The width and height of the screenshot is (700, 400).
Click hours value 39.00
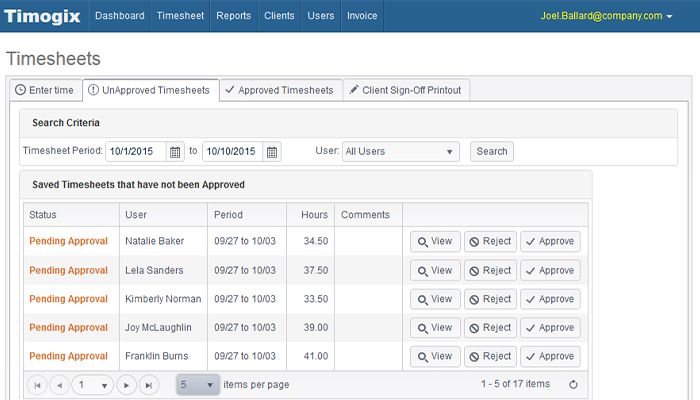[316, 328]
